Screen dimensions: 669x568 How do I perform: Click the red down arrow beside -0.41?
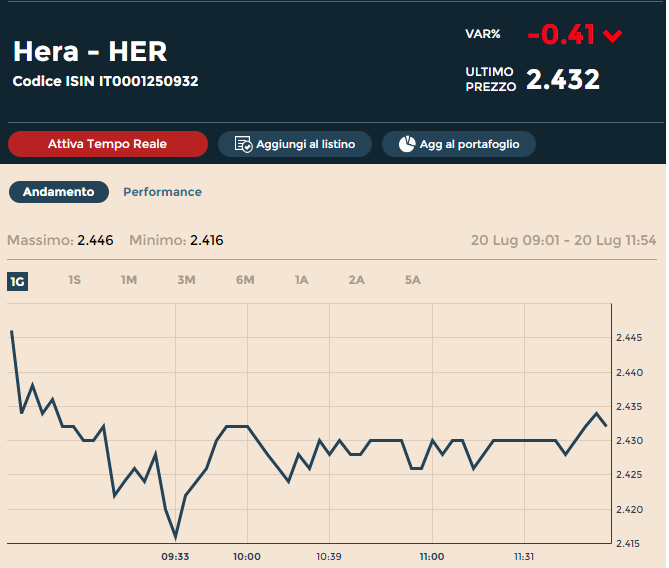[612, 36]
